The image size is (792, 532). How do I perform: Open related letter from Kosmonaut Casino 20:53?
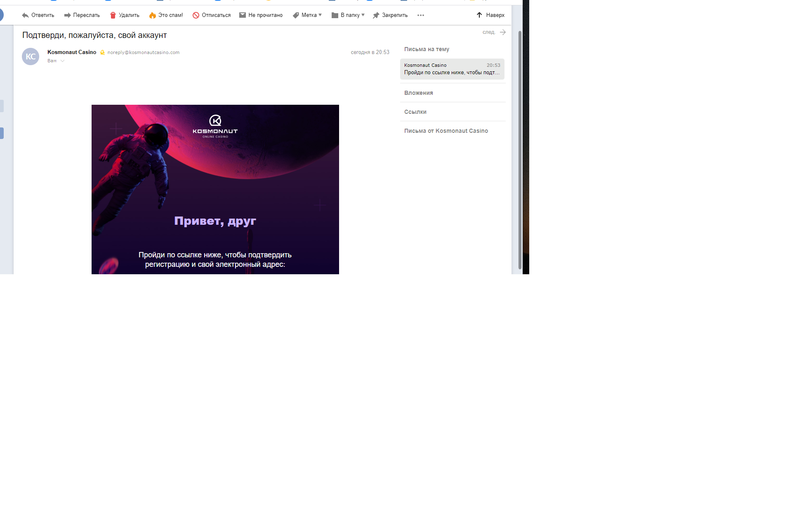point(452,69)
